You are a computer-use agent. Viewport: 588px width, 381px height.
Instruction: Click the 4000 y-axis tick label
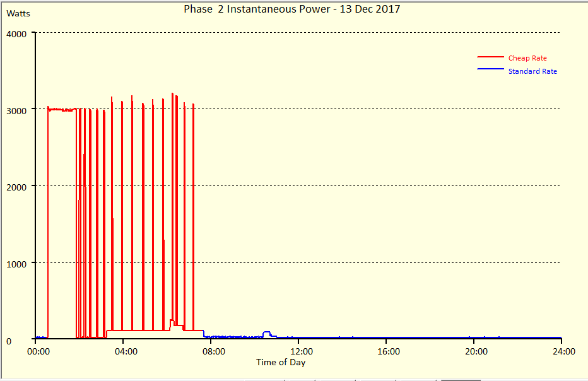pos(16,33)
